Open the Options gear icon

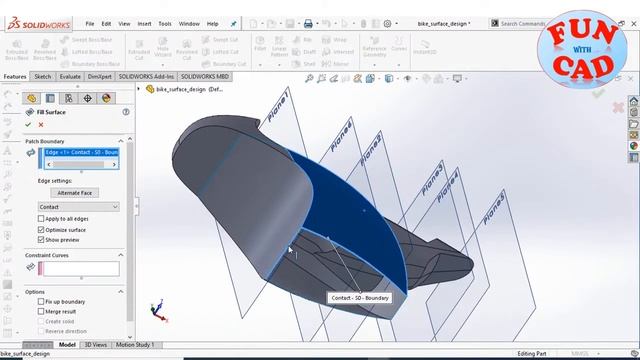point(387,24)
